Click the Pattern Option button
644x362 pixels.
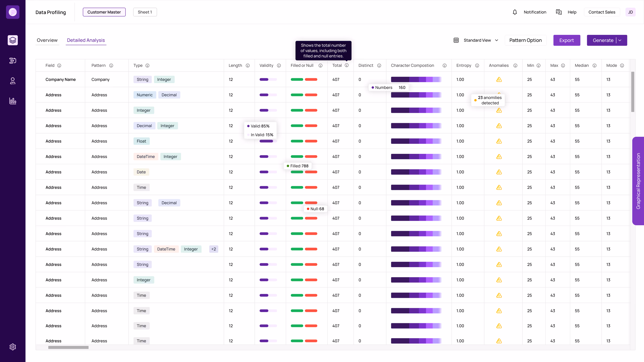click(x=525, y=40)
